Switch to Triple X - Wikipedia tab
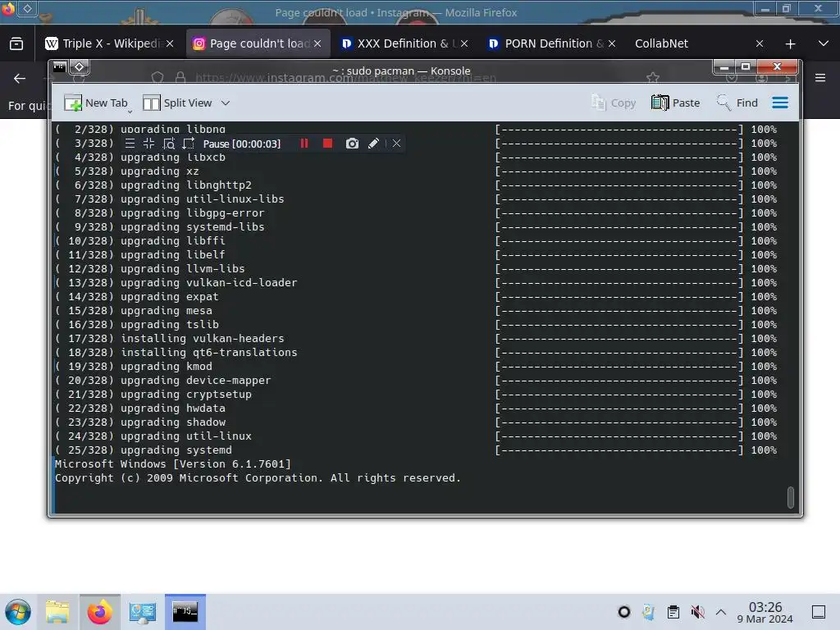The image size is (840, 630). tap(109, 43)
